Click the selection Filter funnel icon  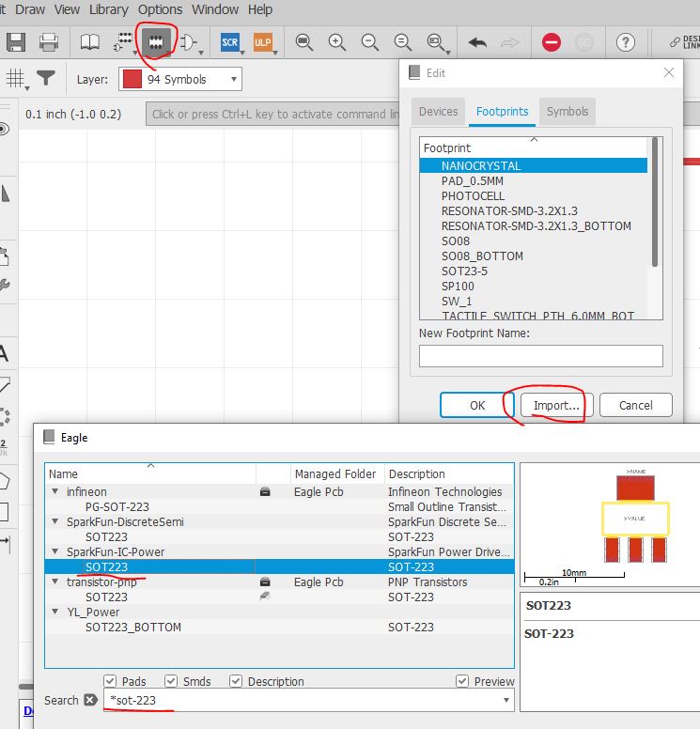[46, 78]
